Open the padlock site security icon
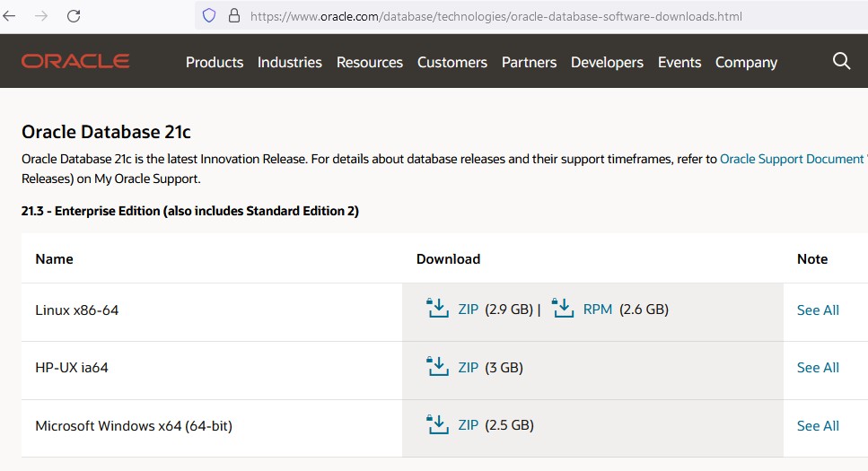Screen dimensions: 868x471 pos(234,15)
